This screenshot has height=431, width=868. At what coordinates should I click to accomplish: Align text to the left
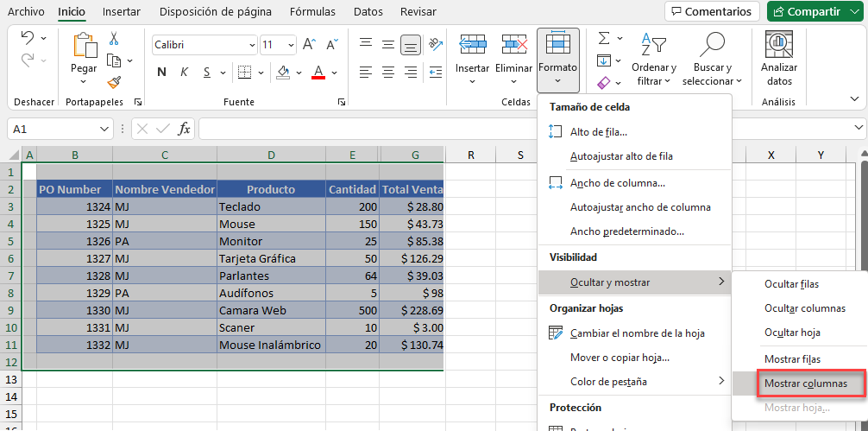pyautogui.click(x=365, y=72)
